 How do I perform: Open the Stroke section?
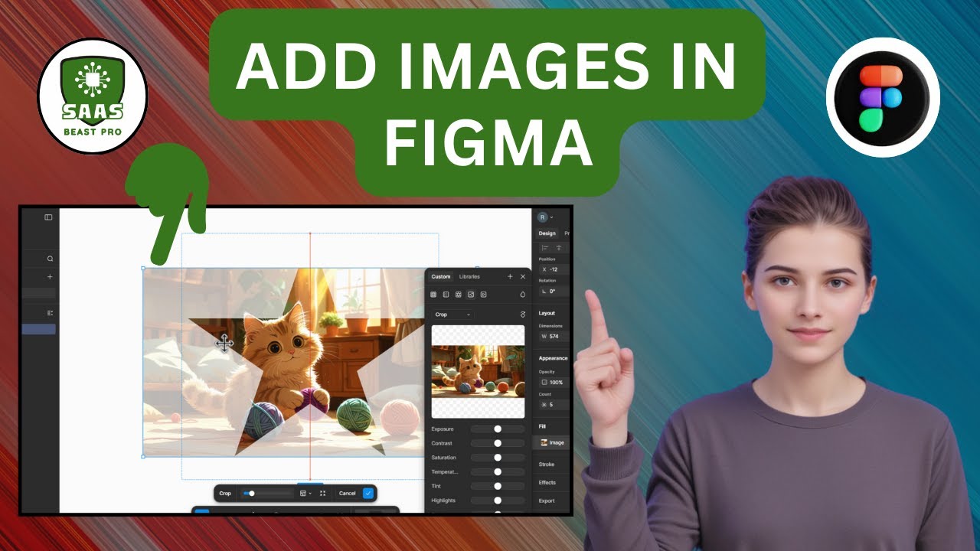pyautogui.click(x=547, y=465)
